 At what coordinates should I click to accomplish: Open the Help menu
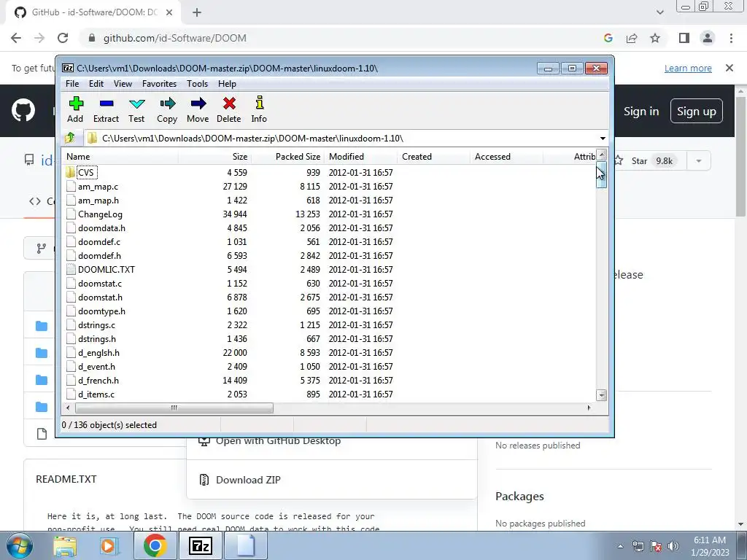pyautogui.click(x=228, y=84)
